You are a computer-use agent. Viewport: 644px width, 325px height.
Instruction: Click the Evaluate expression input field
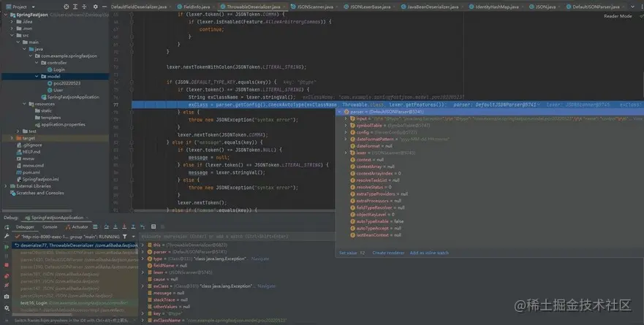point(238,237)
